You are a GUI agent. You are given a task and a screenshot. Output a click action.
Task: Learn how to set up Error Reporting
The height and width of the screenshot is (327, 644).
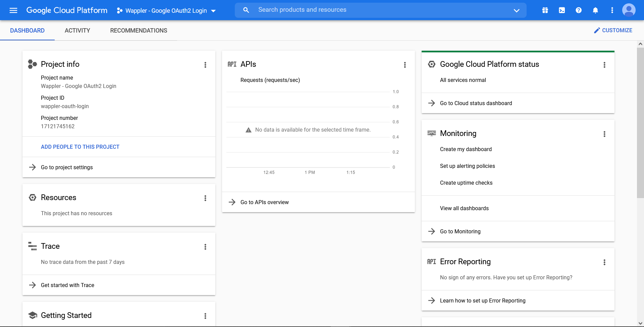pos(483,300)
